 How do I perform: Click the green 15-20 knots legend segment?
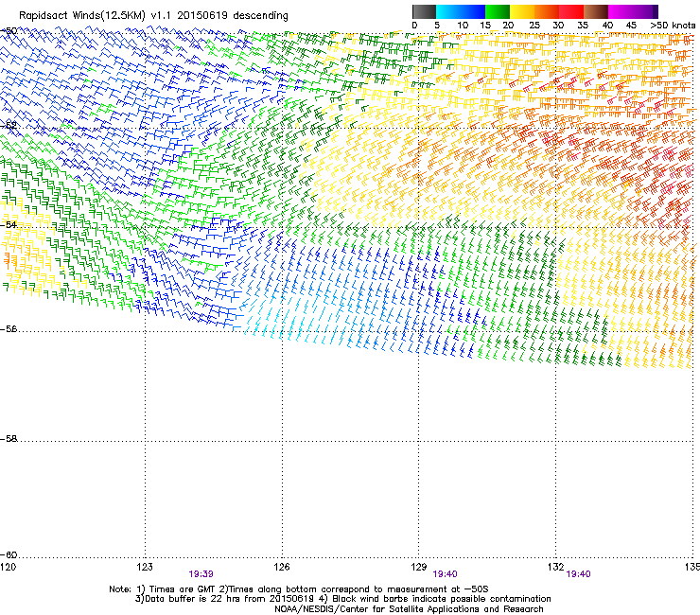498,11
